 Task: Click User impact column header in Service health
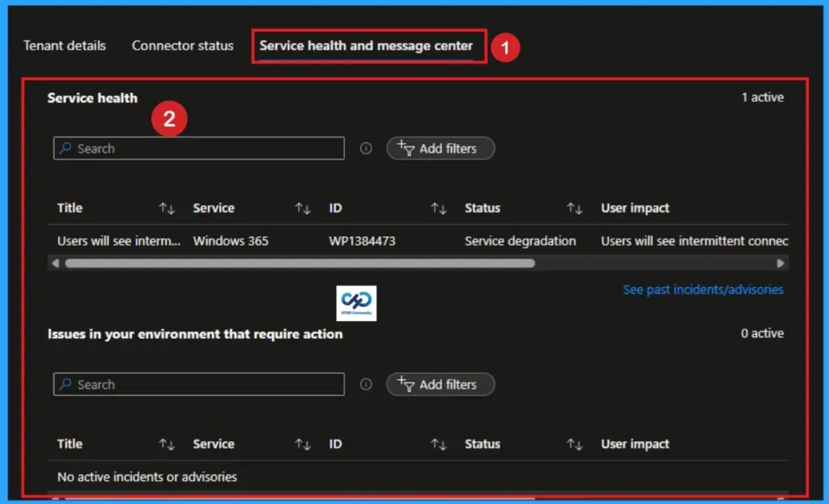(x=635, y=208)
